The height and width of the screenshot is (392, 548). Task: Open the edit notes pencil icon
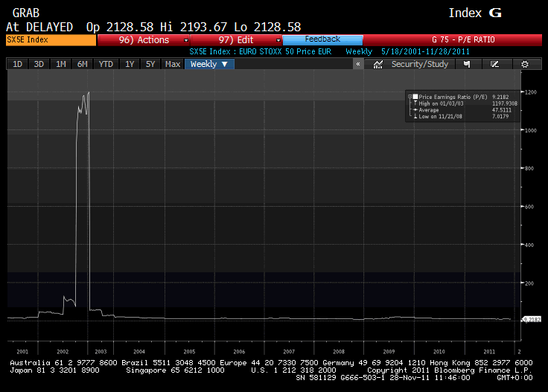point(494,64)
